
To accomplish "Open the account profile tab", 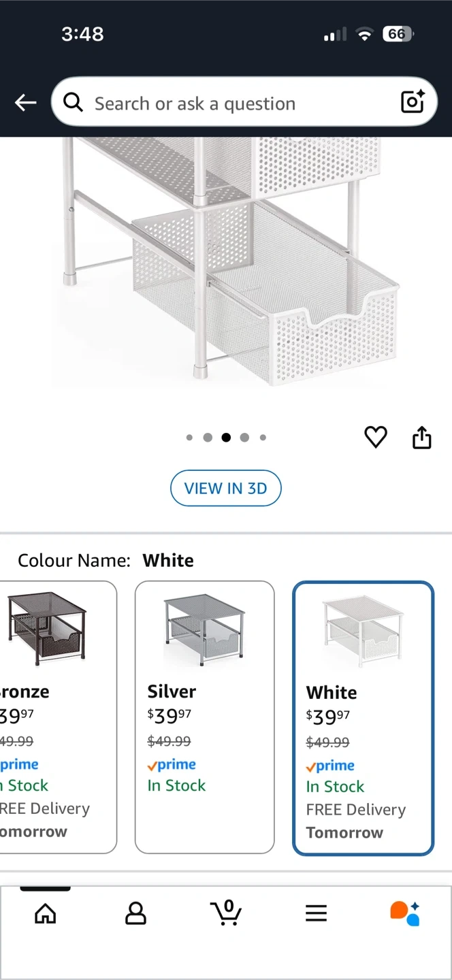I will (x=135, y=913).
